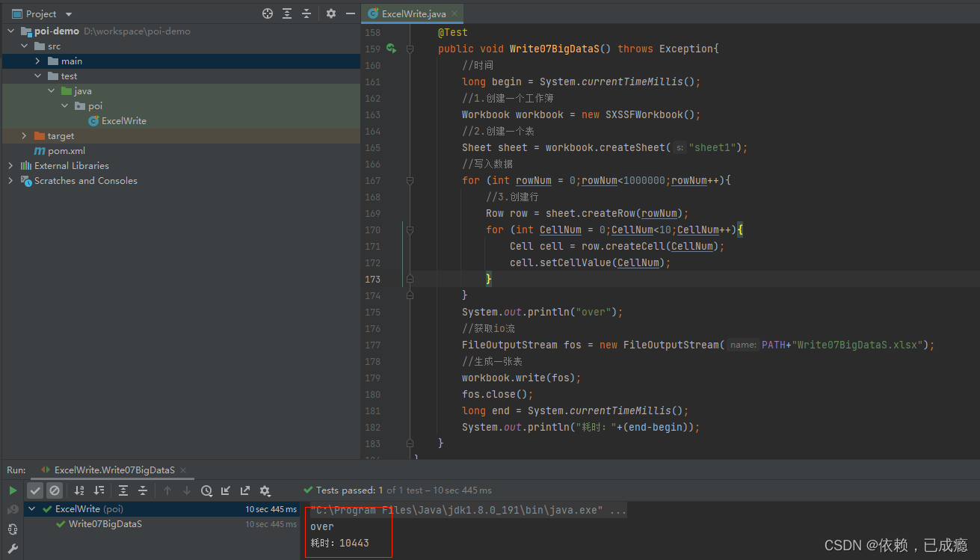Image resolution: width=980 pixels, height=560 pixels.
Task: Rerun tests with the green play icon
Action: (x=13, y=490)
